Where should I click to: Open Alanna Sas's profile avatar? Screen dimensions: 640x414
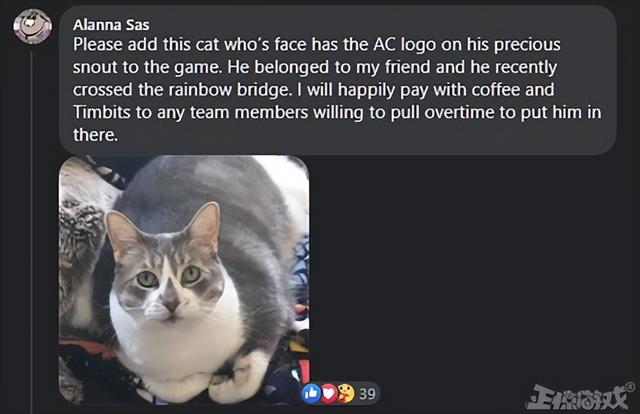coord(33,26)
